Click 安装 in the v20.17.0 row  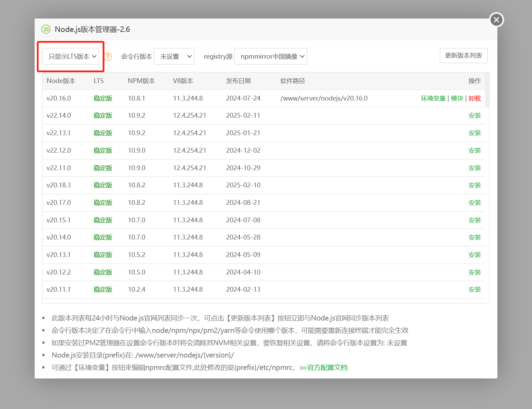[474, 203]
